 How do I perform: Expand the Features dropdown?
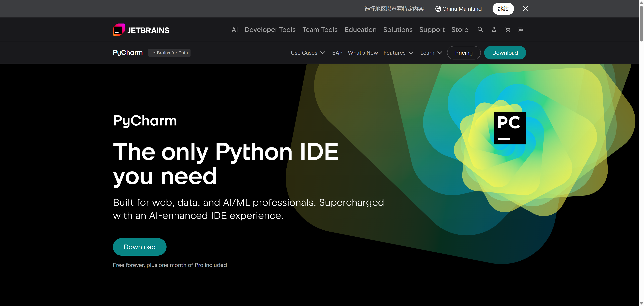(x=398, y=53)
